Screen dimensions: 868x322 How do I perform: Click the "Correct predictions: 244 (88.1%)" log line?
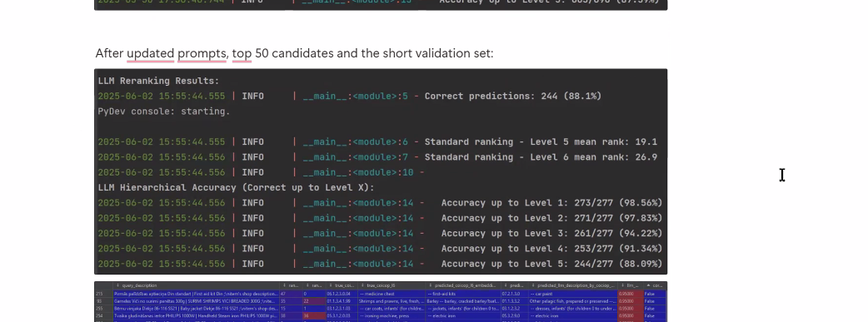pyautogui.click(x=512, y=97)
